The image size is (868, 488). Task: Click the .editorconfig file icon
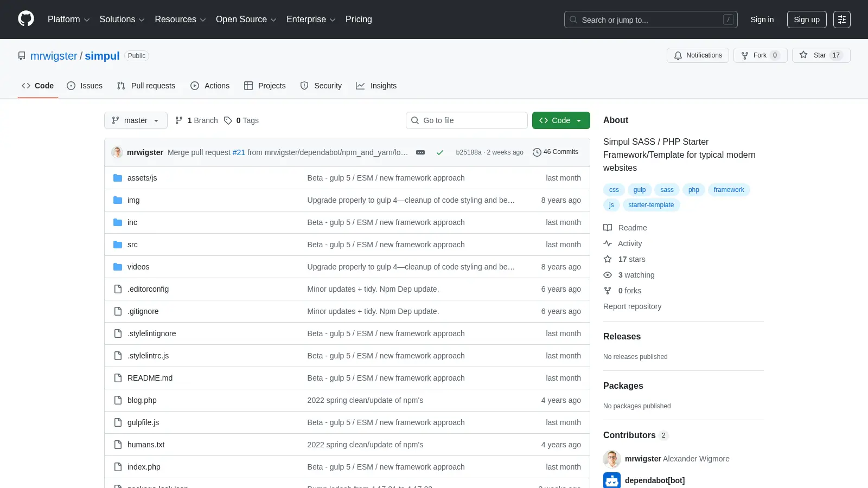point(118,289)
